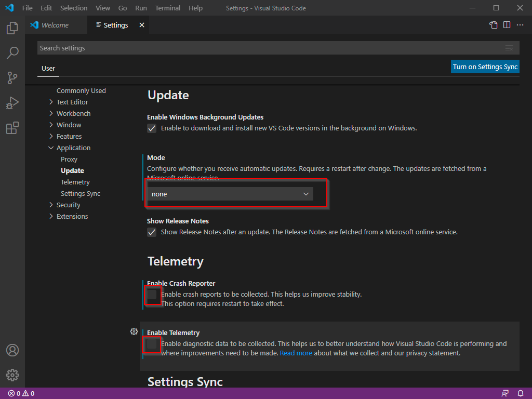Open the notifications bell in status bar
Viewport: 532px width, 399px height.
click(521, 394)
